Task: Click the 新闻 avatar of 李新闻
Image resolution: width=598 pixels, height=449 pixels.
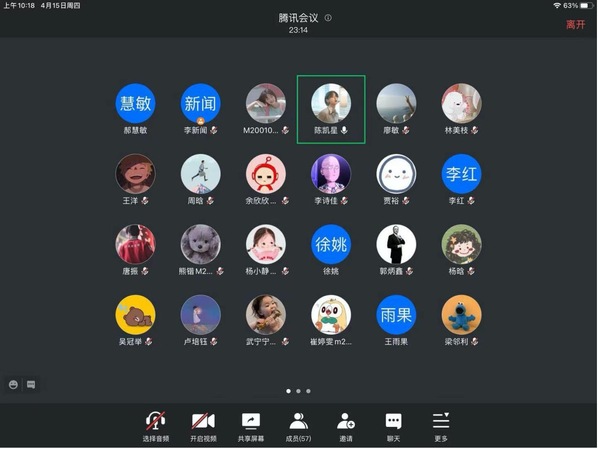Action: pyautogui.click(x=201, y=103)
